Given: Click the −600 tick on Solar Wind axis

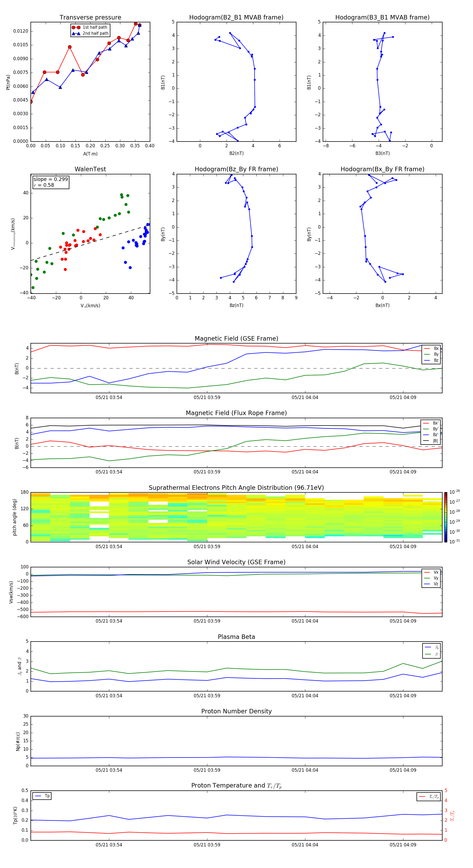Looking at the screenshot, I should (x=22, y=617).
